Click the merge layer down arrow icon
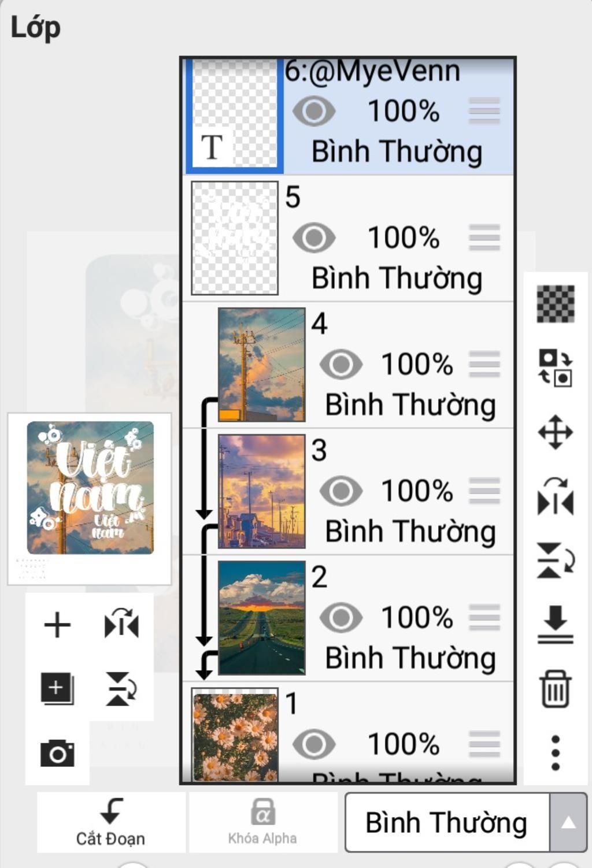This screenshot has width=592, height=868. [x=556, y=624]
